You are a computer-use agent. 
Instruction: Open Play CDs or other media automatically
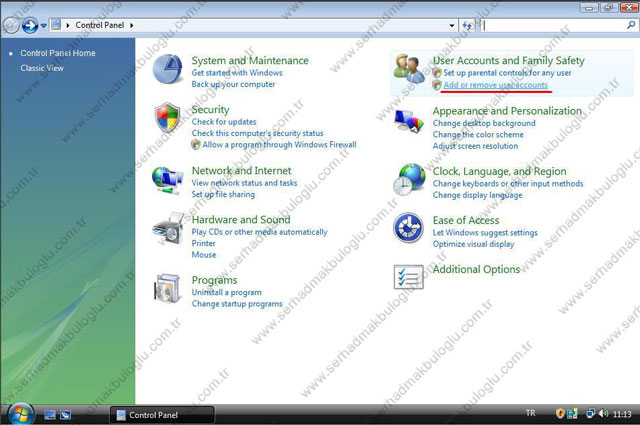[x=260, y=232]
